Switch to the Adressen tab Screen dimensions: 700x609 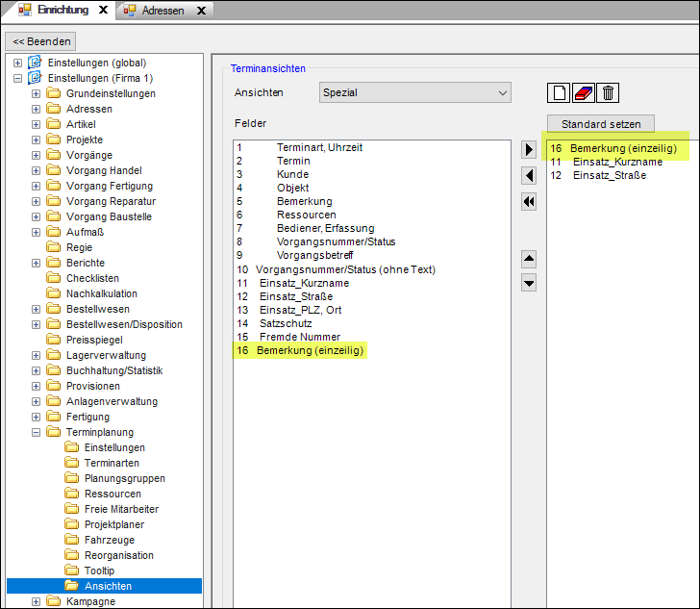(163, 11)
